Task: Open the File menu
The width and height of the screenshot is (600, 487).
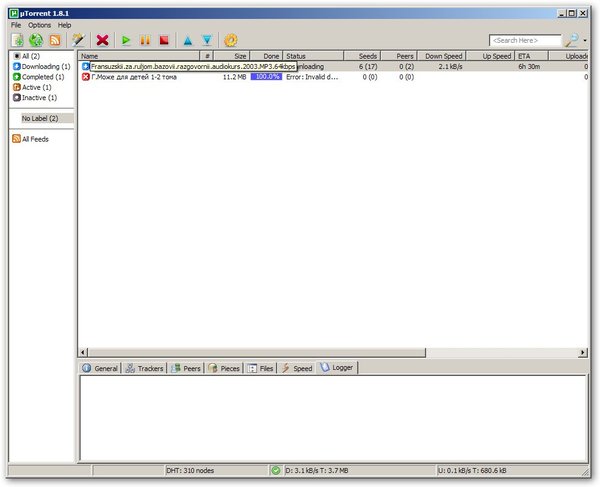Action: tap(16, 25)
